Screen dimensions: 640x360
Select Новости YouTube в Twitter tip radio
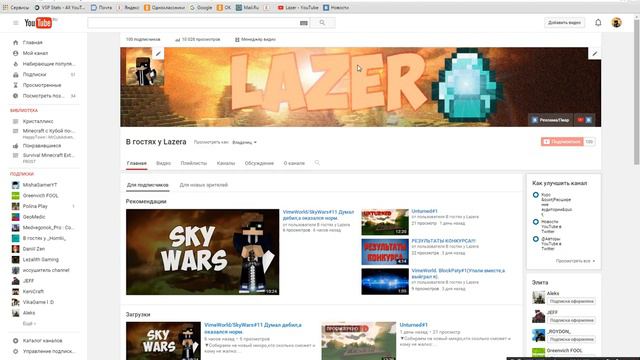coord(536,222)
